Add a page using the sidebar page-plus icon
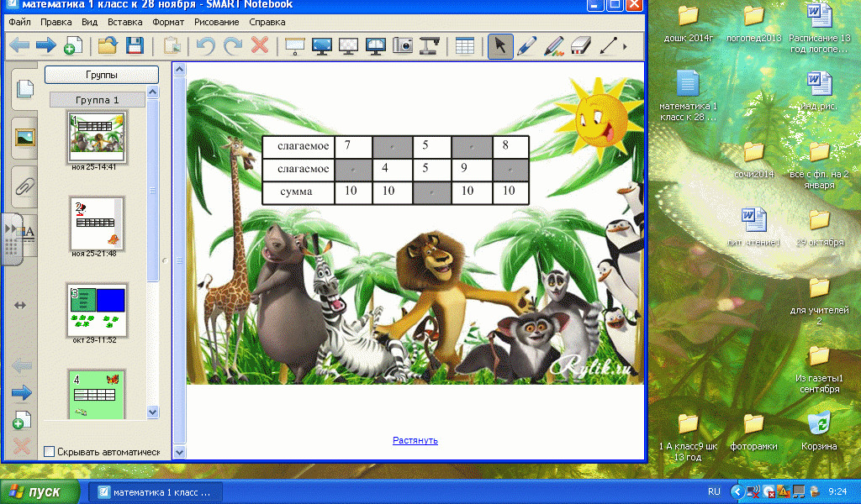The height and width of the screenshot is (504, 861). pyautogui.click(x=21, y=419)
